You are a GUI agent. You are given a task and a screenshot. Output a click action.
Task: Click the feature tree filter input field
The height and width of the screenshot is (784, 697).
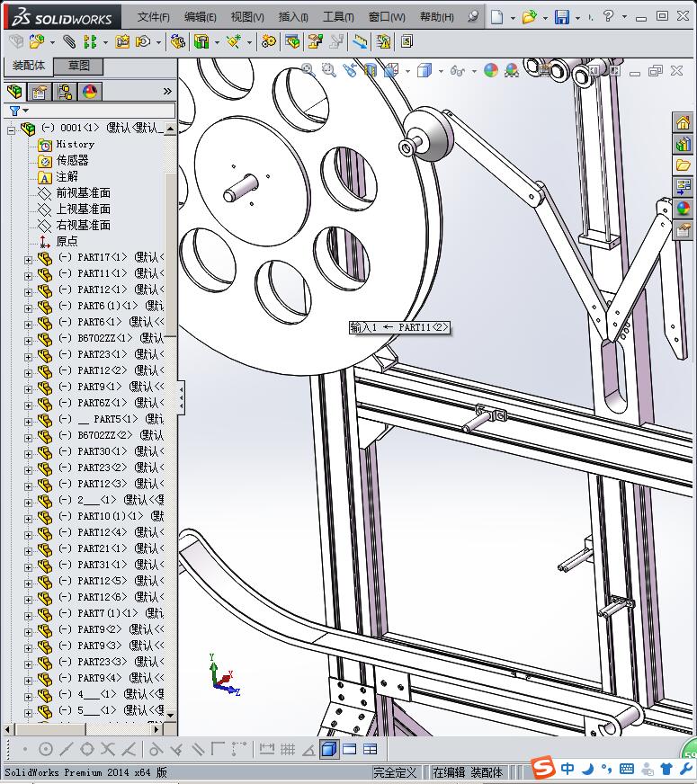[99, 111]
